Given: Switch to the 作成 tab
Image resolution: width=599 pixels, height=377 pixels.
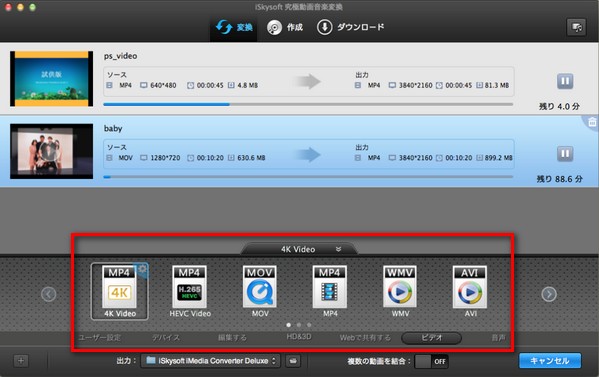Looking at the screenshot, I should pyautogui.click(x=285, y=28).
